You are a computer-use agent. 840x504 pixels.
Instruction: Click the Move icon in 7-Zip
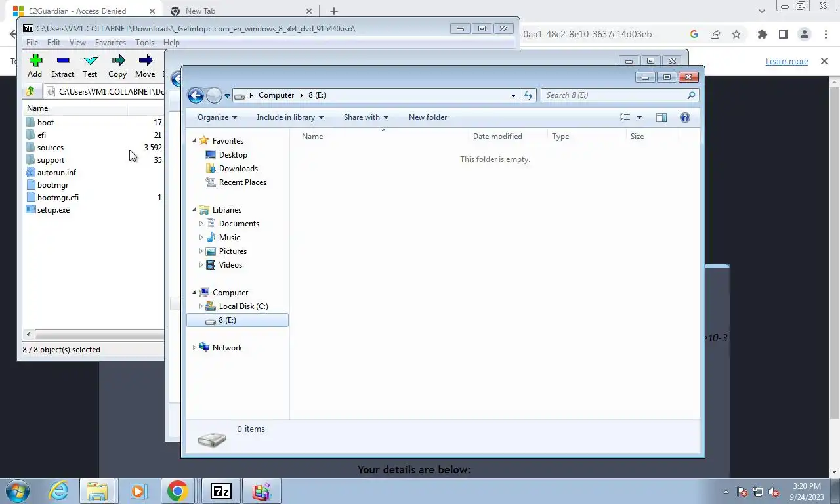(146, 60)
